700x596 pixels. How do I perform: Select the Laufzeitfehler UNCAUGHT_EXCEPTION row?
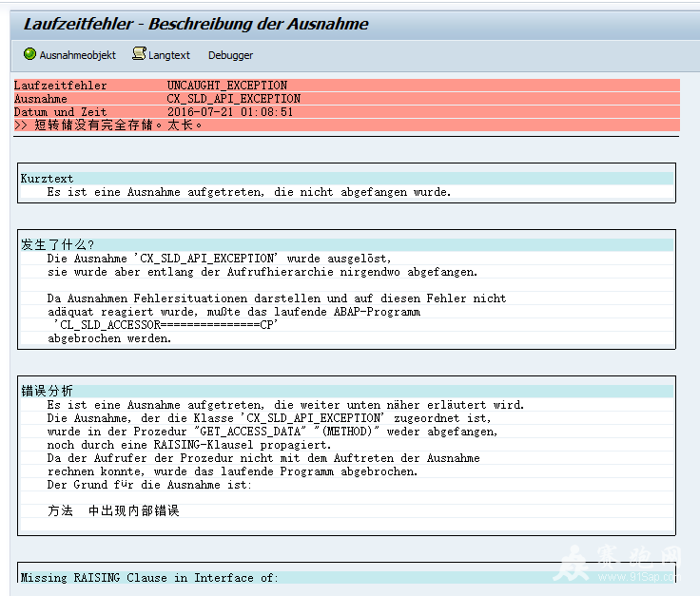346,86
